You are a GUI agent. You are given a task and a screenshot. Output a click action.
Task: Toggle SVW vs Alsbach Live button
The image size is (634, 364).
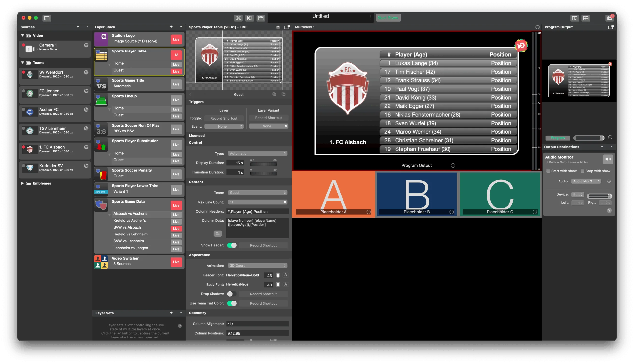tap(176, 229)
